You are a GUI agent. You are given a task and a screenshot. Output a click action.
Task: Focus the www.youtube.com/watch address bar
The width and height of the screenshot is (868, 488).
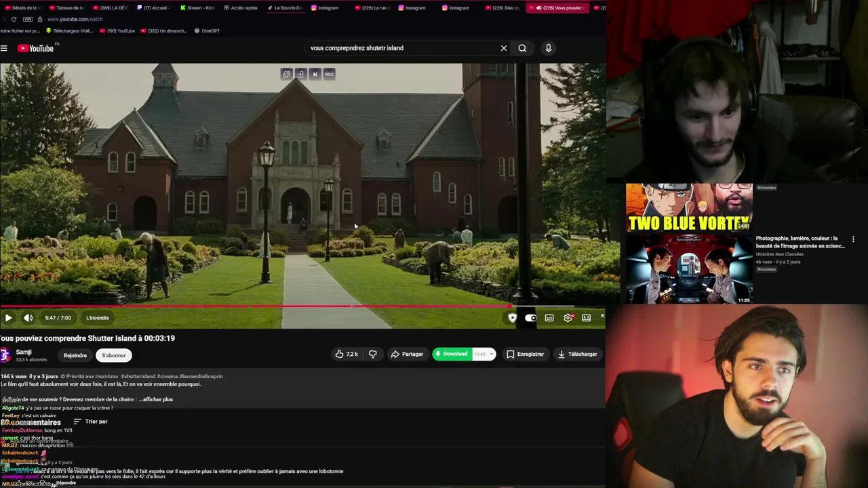75,19
